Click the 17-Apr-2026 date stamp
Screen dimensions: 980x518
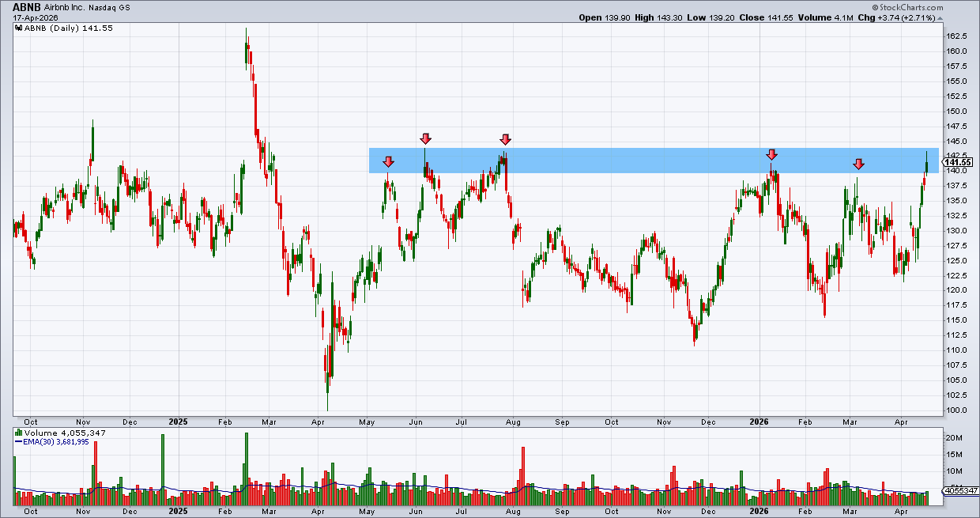34,17
